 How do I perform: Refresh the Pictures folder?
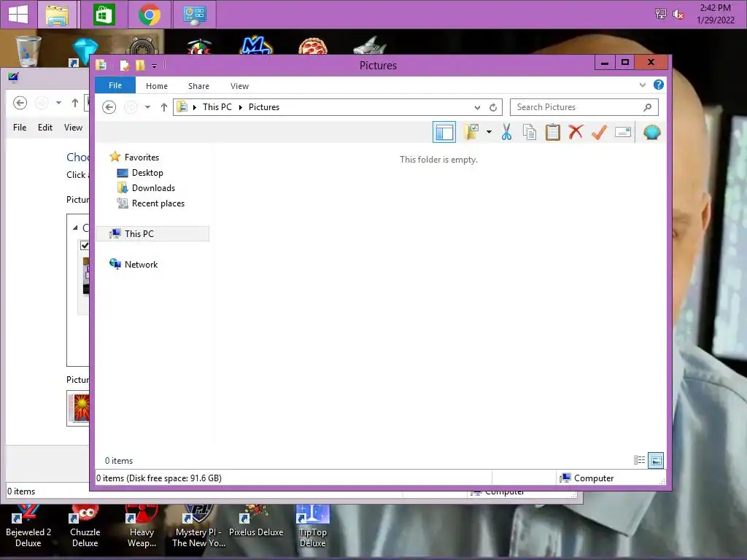click(x=493, y=108)
